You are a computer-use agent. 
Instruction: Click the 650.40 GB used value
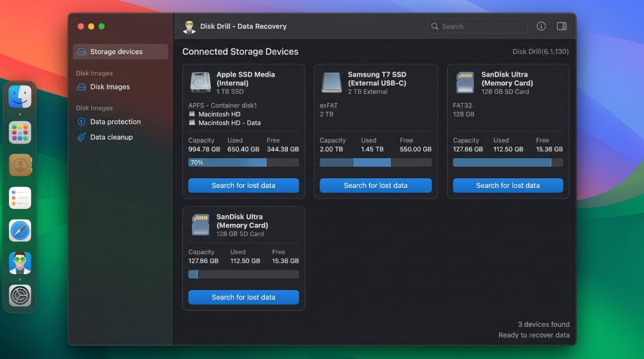pyautogui.click(x=243, y=149)
